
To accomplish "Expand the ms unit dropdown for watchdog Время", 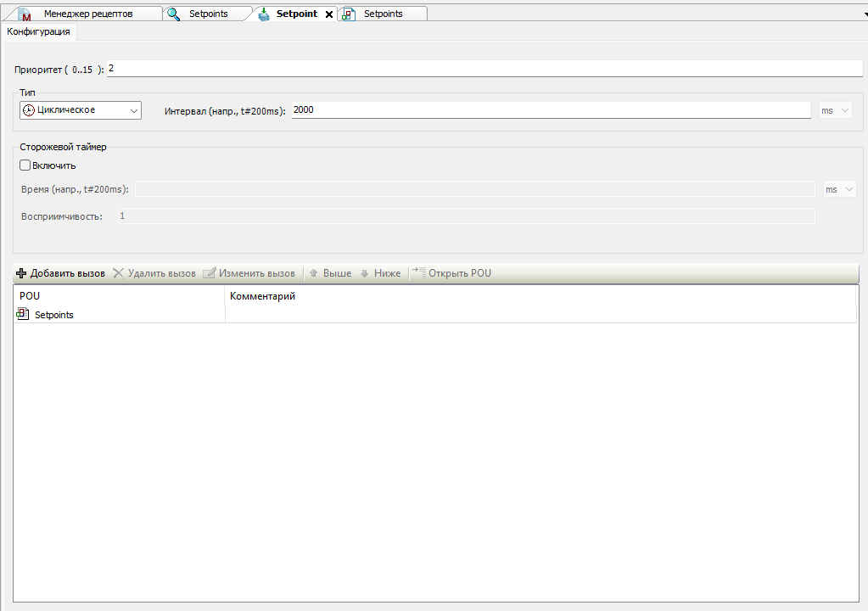I will point(839,189).
